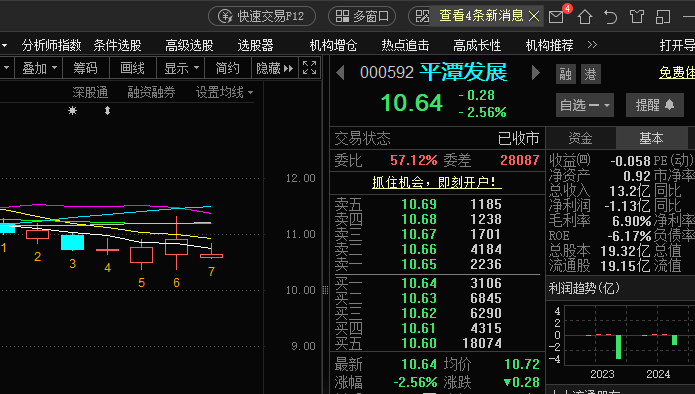The height and width of the screenshot is (394, 695).
Task: Close the new messages notification
Action: point(534,16)
